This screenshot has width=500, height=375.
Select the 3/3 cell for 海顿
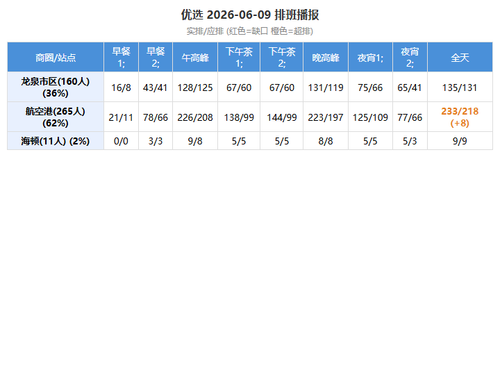click(x=156, y=141)
